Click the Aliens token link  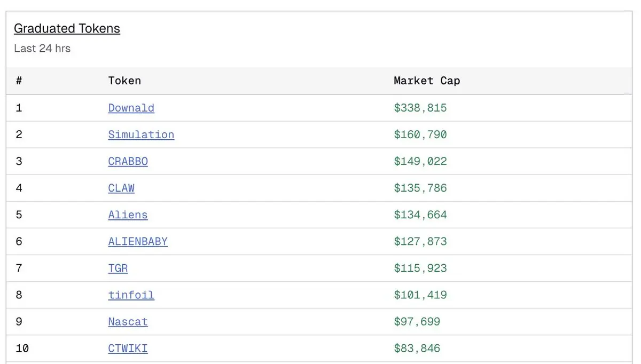pos(128,215)
